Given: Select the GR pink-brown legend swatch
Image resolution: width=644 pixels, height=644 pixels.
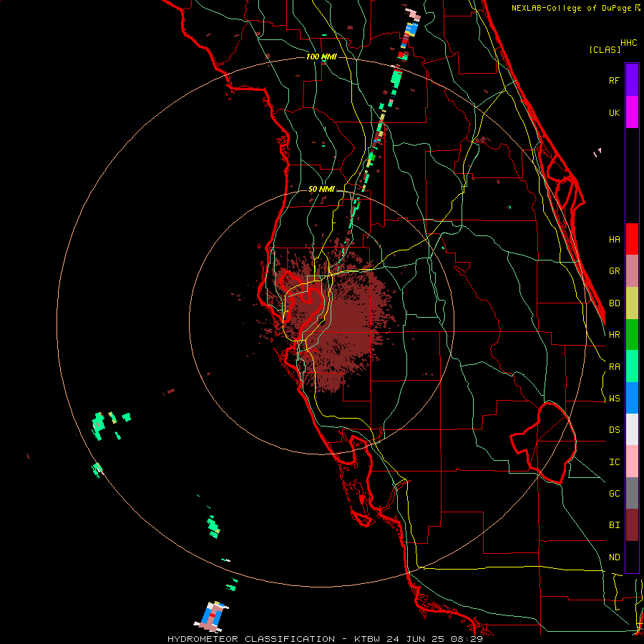Looking at the screenshot, I should click(x=632, y=271).
